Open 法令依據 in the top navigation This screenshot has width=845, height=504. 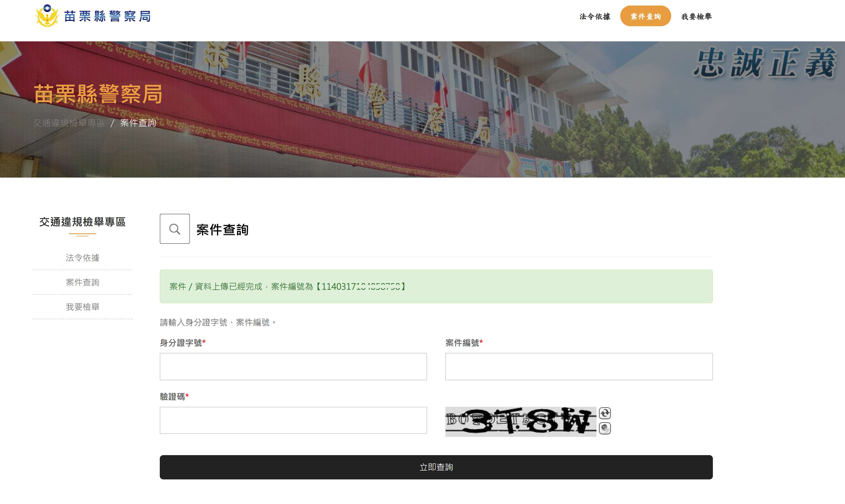pyautogui.click(x=595, y=16)
